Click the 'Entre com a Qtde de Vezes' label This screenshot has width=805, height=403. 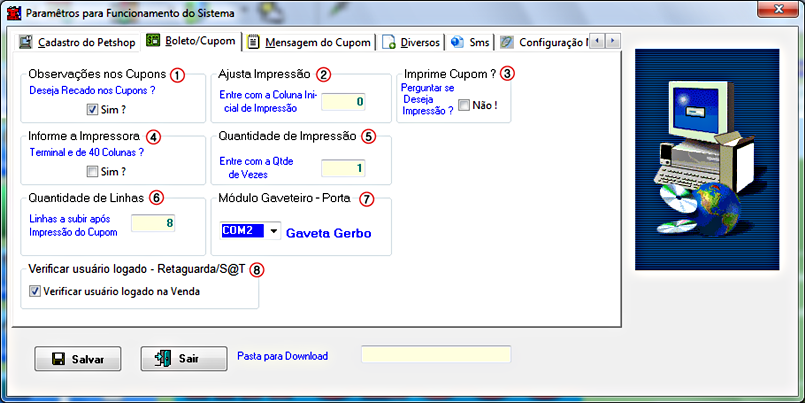[256, 168]
